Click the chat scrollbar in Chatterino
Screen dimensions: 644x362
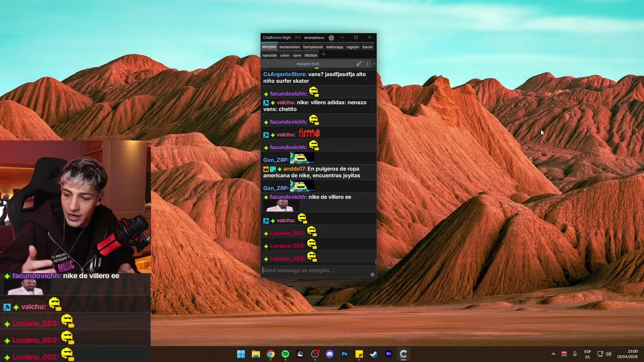coord(375,261)
